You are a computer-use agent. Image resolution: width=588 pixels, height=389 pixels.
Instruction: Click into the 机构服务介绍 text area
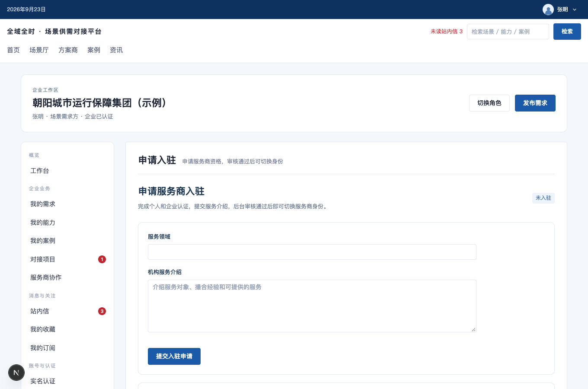(312, 306)
